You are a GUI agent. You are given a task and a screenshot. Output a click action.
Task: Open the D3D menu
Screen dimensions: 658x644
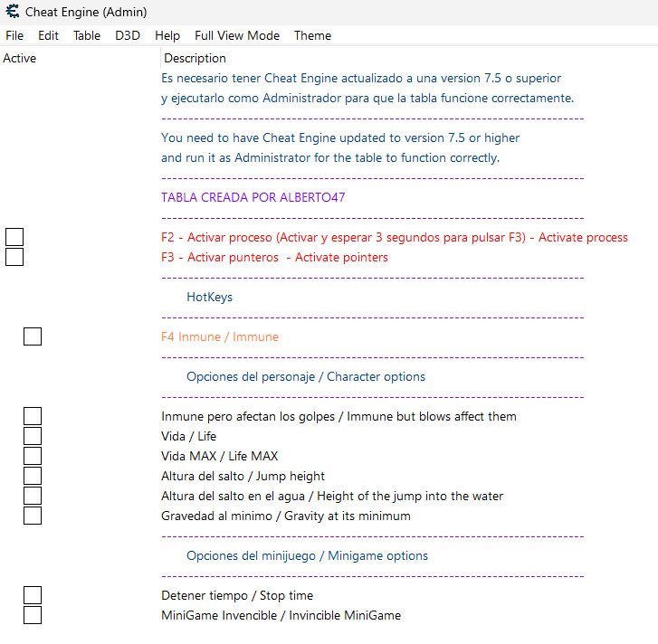(x=128, y=35)
